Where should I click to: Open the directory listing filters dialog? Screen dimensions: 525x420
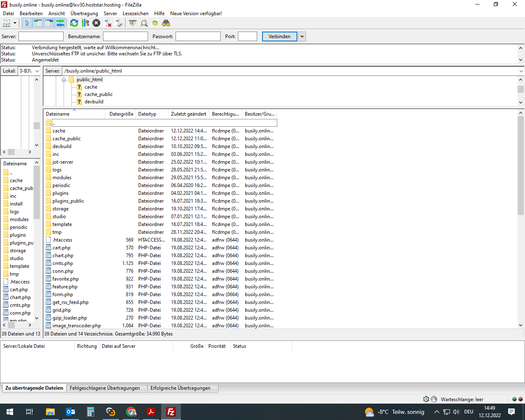(132, 23)
